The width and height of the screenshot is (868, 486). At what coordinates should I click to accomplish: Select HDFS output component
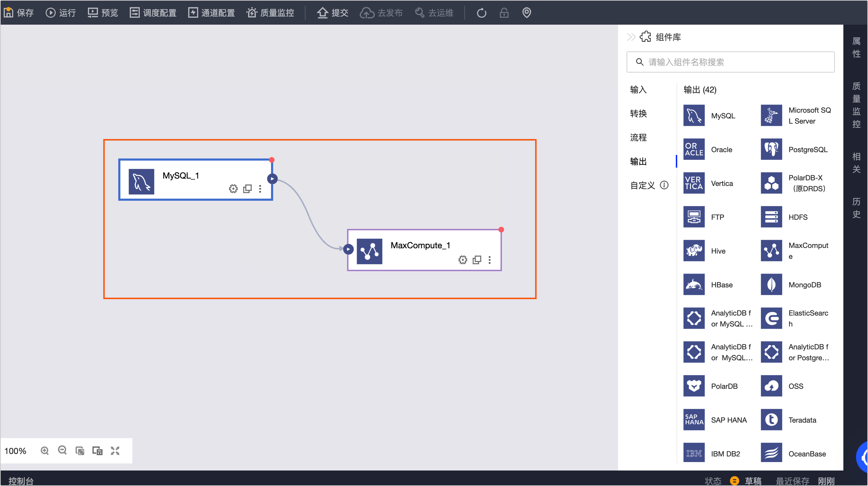pos(784,217)
